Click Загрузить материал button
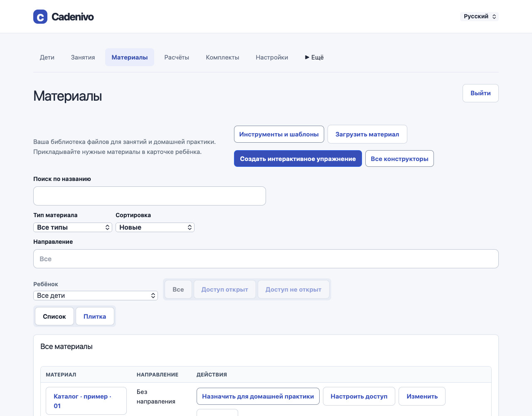 367,134
